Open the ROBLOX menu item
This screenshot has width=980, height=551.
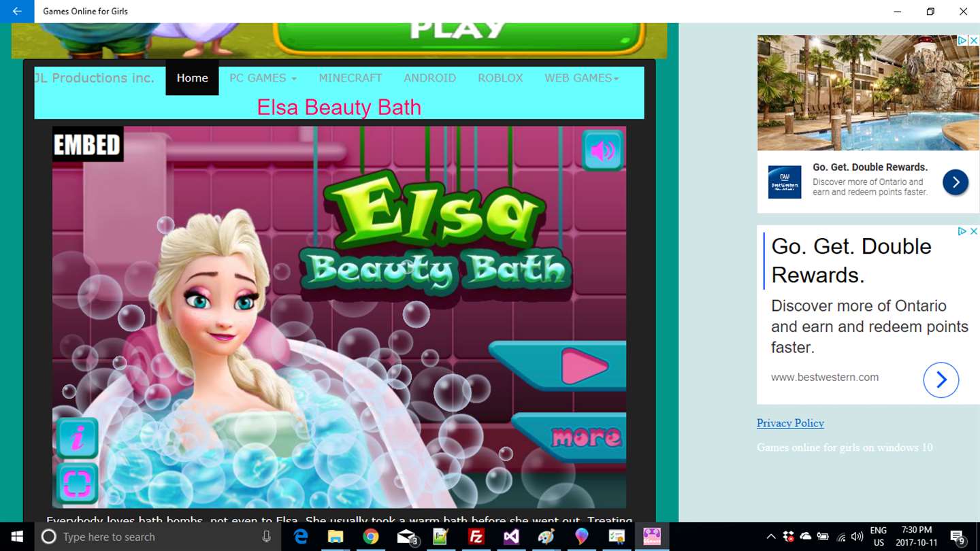(x=500, y=78)
